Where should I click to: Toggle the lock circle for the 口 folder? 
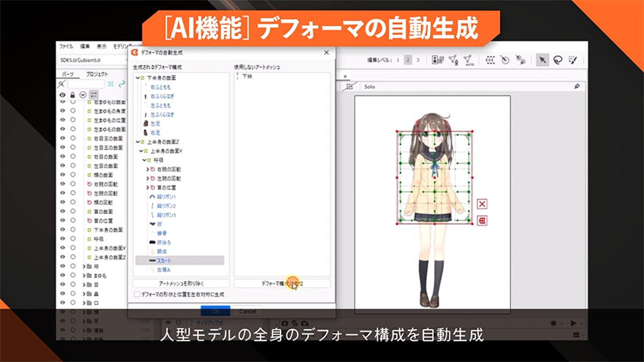tap(72, 302)
